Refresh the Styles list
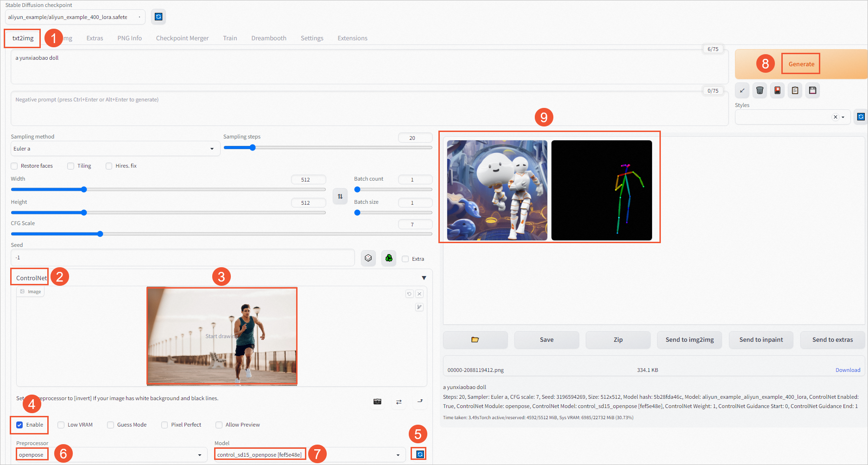The width and height of the screenshot is (868, 465). point(861,117)
